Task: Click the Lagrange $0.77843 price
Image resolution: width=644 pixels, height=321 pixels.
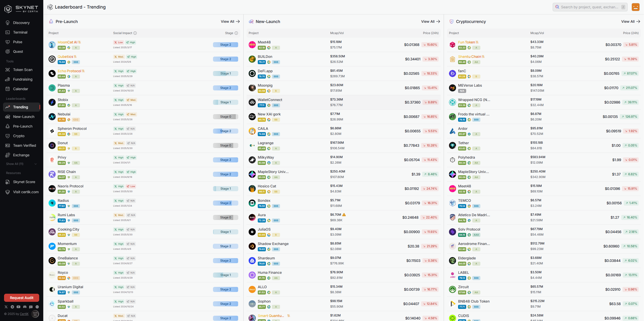Action: (x=411, y=145)
